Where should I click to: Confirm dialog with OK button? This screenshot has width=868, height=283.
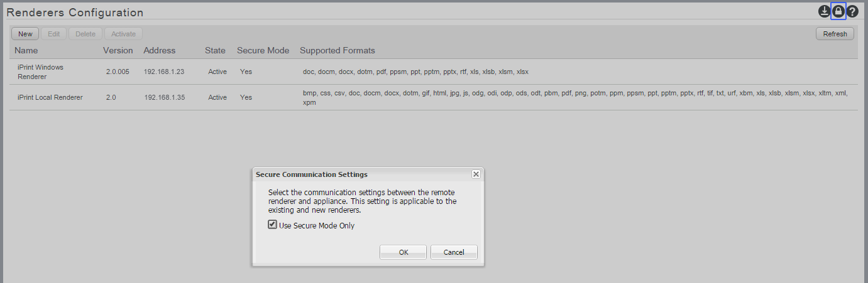pyautogui.click(x=404, y=252)
